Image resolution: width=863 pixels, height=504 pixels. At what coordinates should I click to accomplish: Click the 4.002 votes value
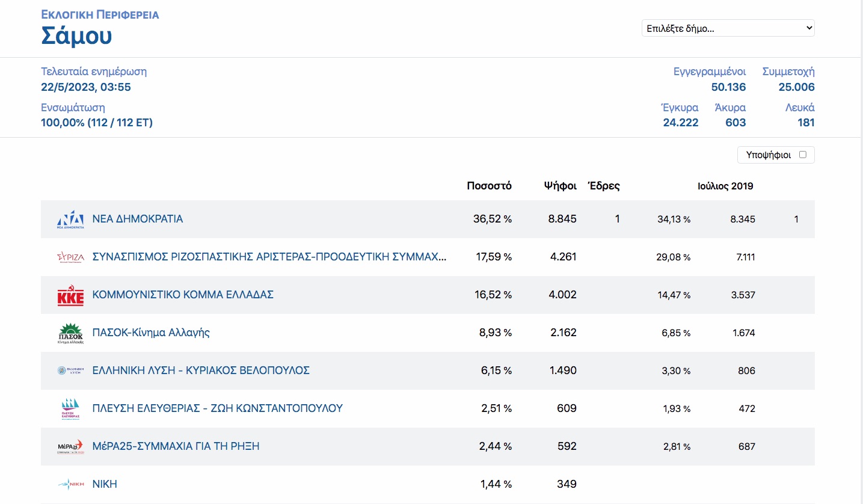563,295
